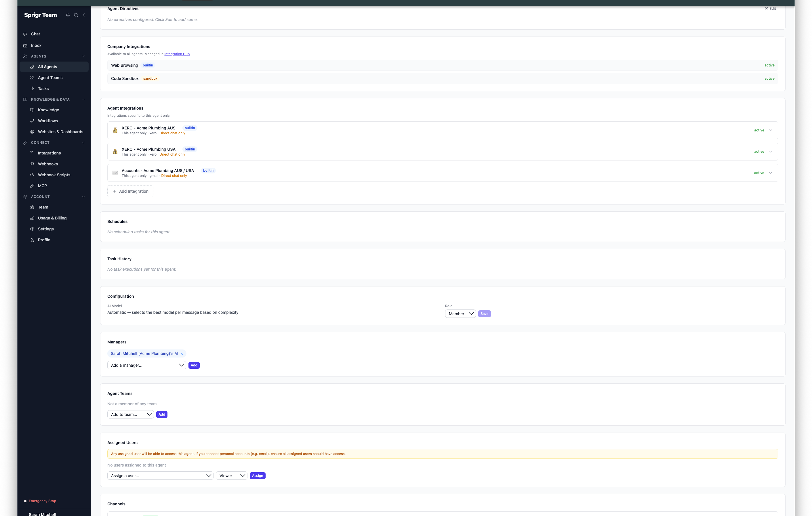This screenshot has width=812, height=516.
Task: Collapse the sidebar with the chevron icon
Action: click(84, 15)
